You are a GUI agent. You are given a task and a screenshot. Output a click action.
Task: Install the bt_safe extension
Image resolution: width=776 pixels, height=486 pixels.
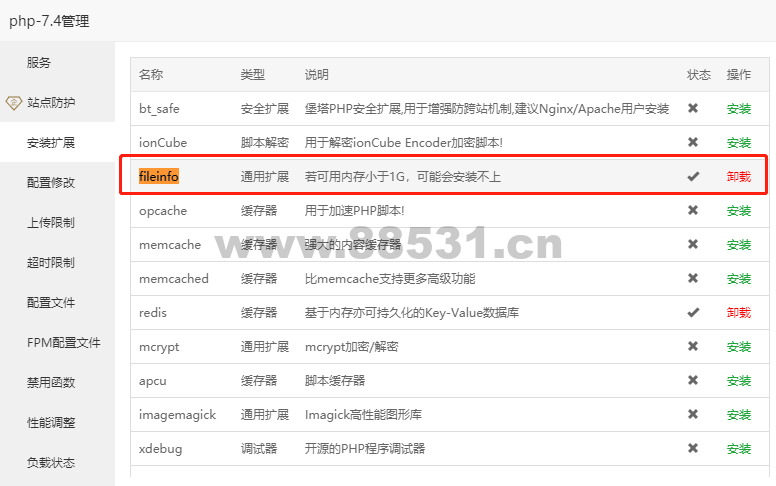[x=739, y=109]
